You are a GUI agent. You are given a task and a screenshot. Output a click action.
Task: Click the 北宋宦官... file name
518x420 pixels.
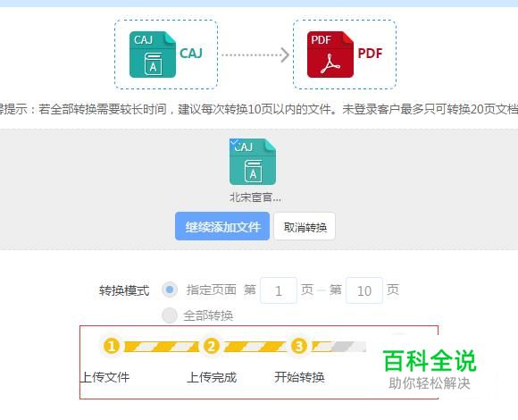(255, 197)
